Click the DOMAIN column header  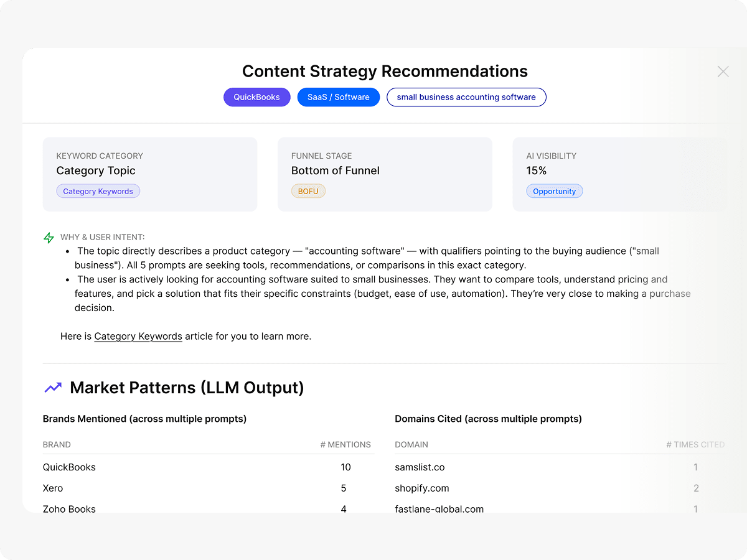tap(411, 444)
